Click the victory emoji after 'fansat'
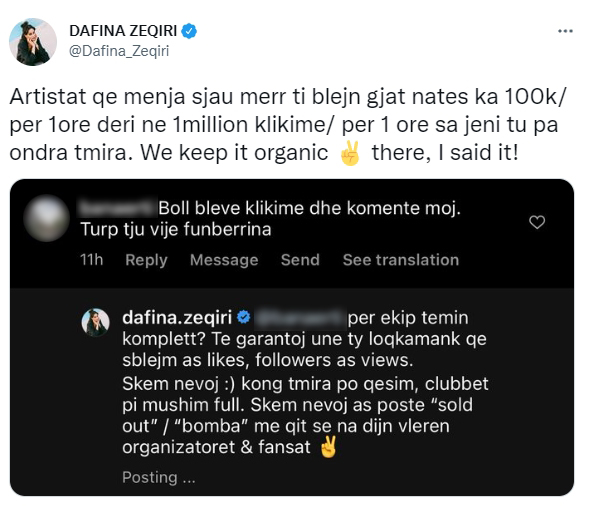The image size is (591, 510). [x=328, y=447]
